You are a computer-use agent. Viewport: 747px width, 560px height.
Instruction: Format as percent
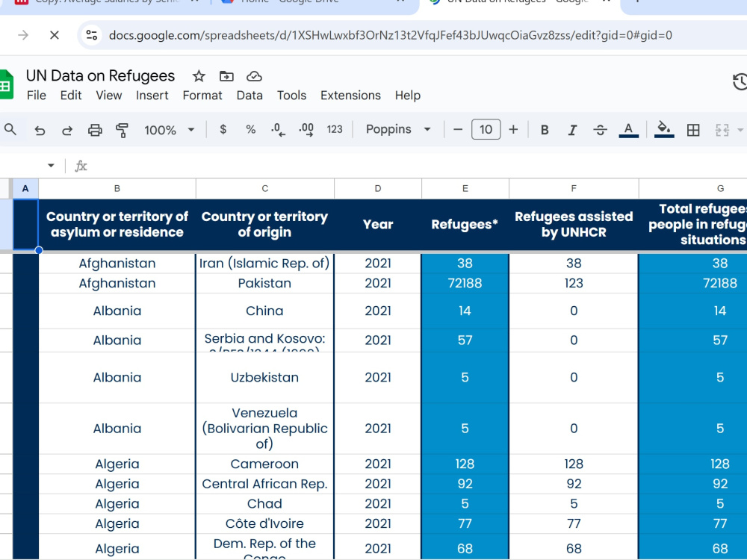coord(250,129)
